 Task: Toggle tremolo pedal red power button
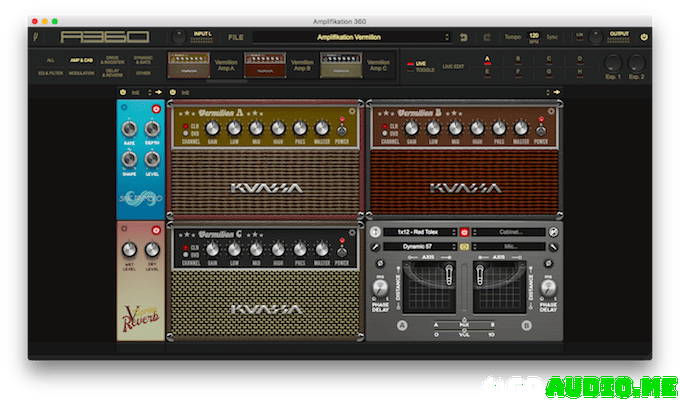tap(156, 109)
